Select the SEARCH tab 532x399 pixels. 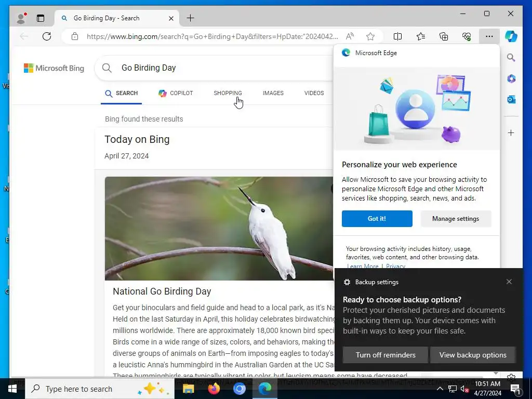point(121,94)
